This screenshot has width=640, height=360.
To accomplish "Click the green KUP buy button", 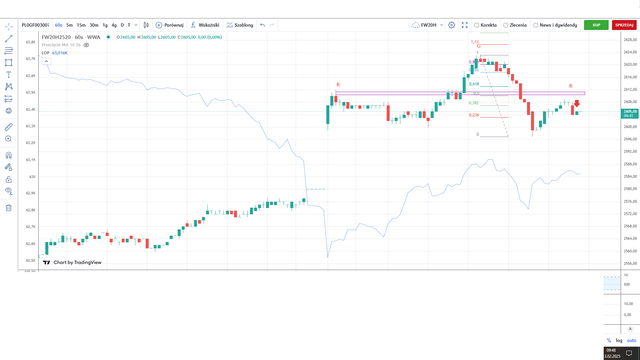I will 596,25.
